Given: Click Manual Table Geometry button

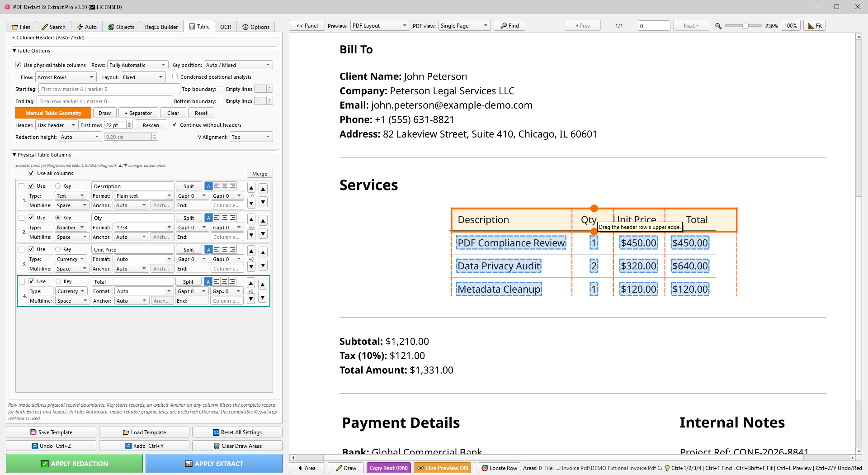Looking at the screenshot, I should pos(53,113).
